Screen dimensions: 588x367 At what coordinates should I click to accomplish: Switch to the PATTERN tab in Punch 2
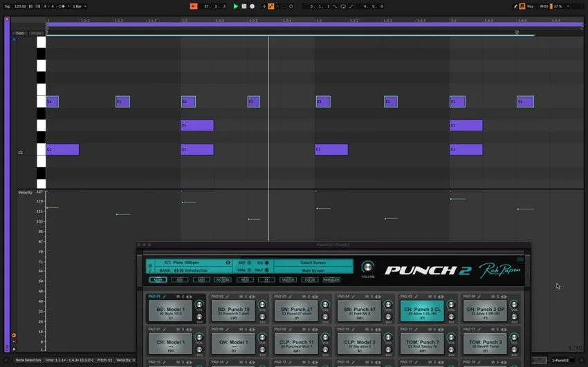[x=223, y=280]
